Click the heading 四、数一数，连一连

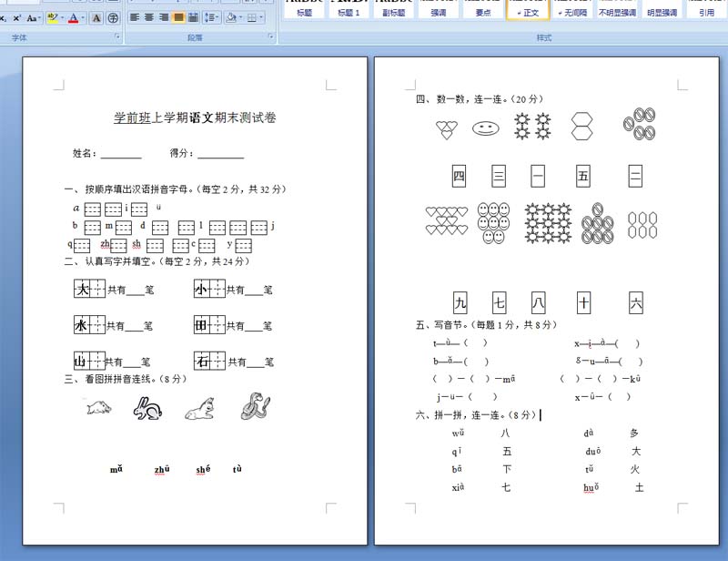coord(480,99)
